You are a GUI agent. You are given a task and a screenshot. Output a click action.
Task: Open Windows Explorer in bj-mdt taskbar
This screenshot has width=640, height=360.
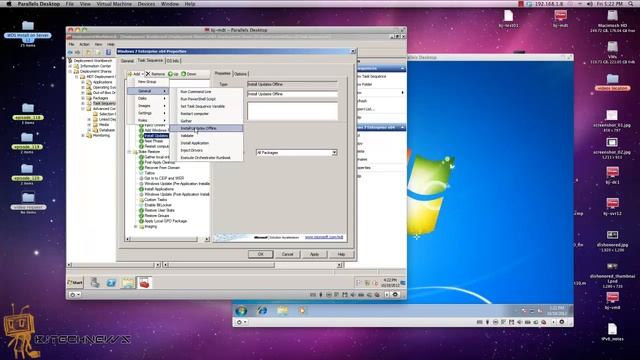pos(127,282)
